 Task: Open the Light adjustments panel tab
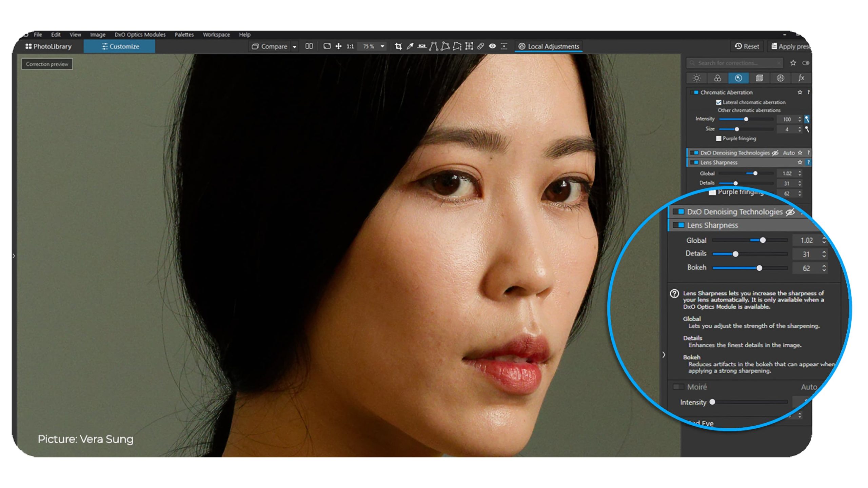[x=696, y=78]
